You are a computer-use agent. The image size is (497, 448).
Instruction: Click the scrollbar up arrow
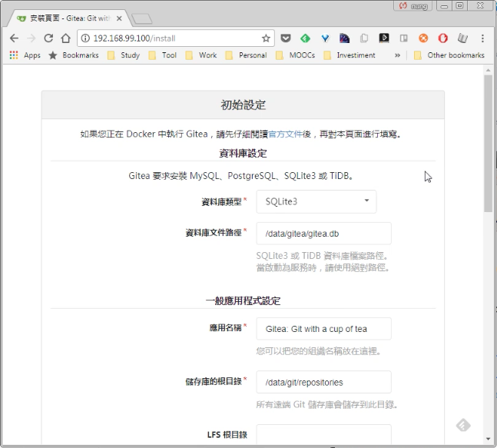[488, 70]
